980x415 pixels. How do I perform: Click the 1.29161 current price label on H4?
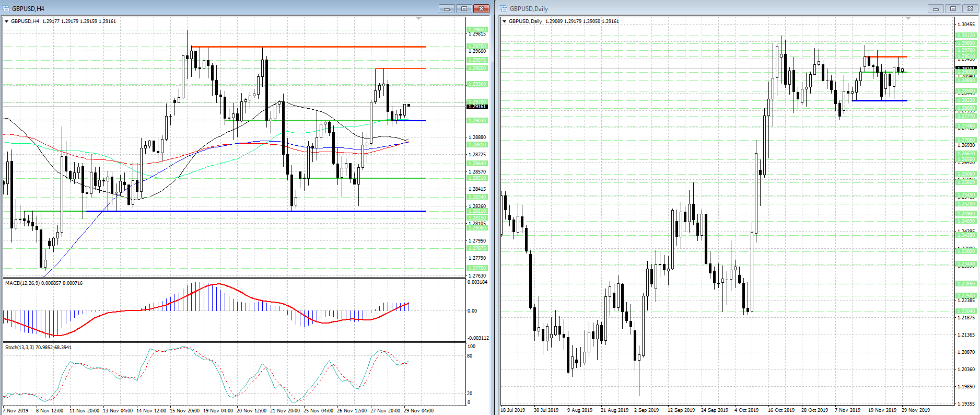tap(477, 107)
